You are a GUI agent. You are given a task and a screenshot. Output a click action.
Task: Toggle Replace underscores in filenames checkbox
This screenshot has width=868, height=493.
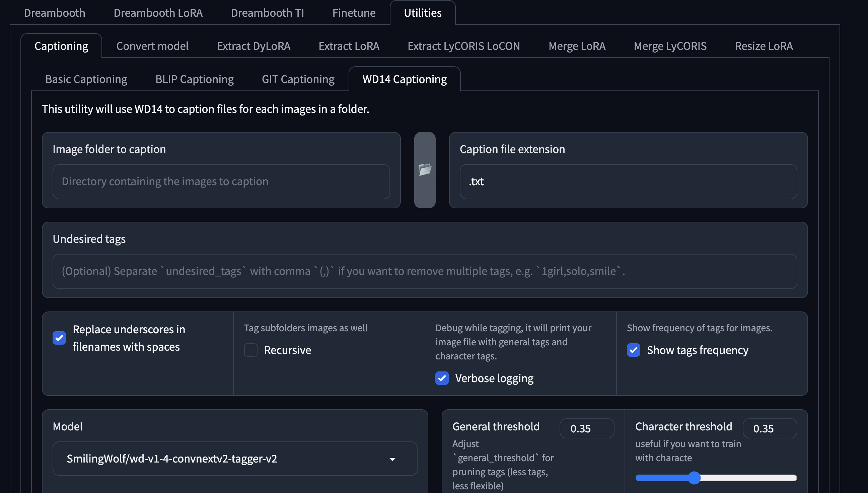[59, 338]
